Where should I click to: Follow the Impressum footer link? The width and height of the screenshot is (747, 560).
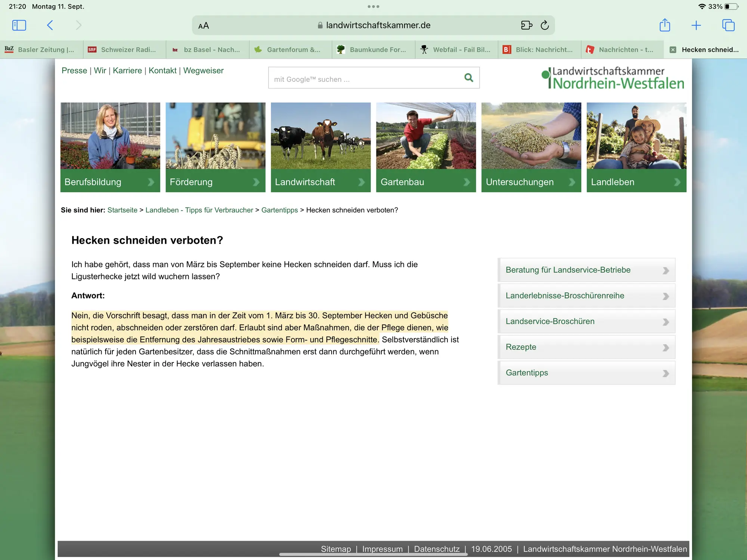(382, 549)
